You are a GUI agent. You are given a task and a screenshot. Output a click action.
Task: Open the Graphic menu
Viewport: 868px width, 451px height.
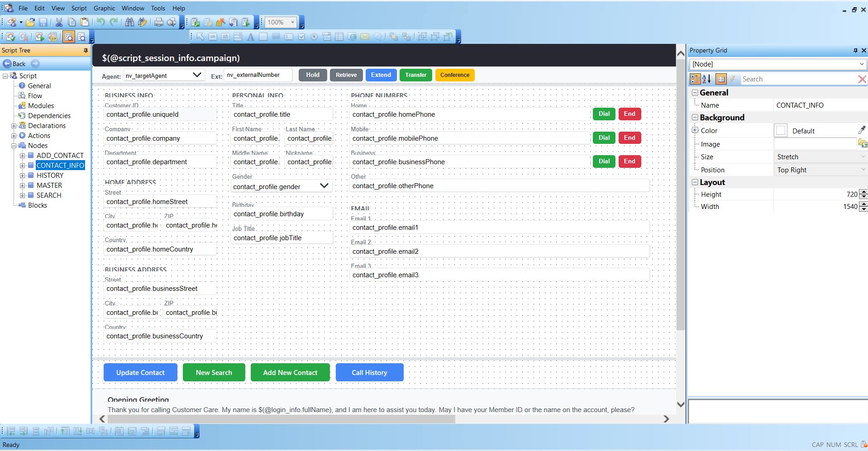point(105,8)
